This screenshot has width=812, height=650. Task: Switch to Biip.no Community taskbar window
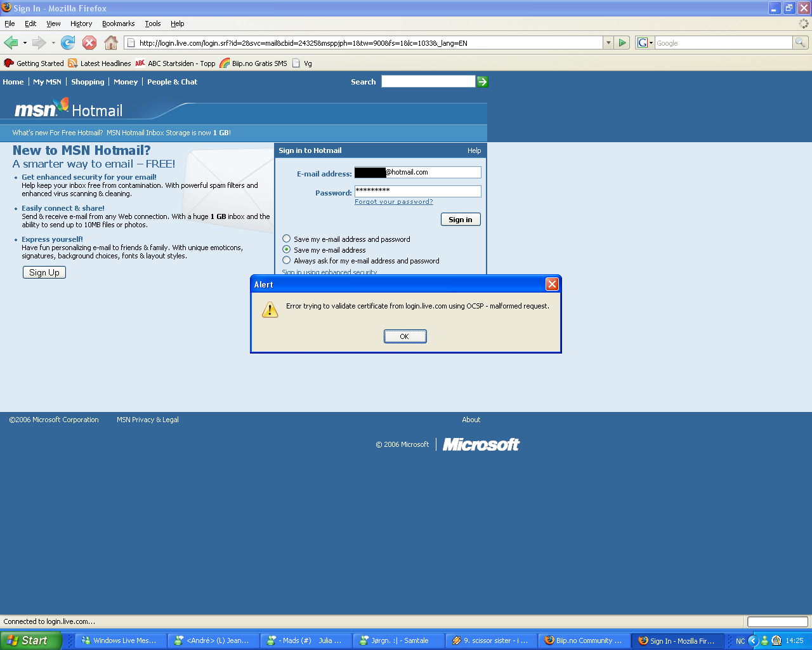coord(584,640)
